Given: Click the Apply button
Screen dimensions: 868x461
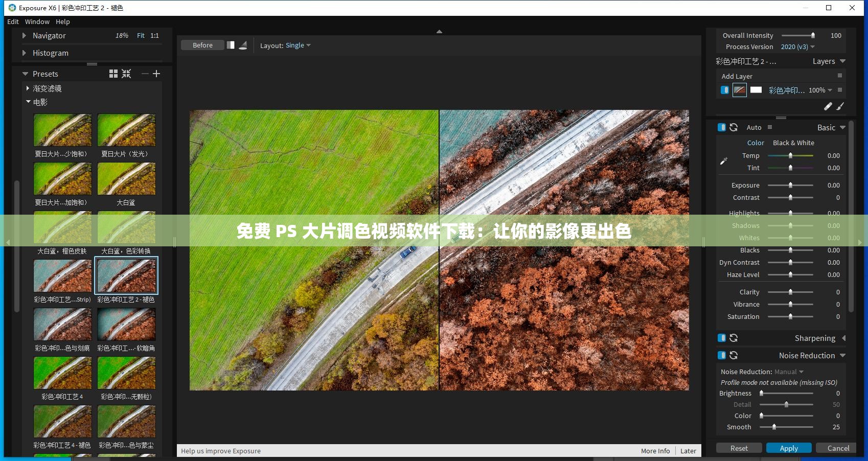Looking at the screenshot, I should pos(789,448).
